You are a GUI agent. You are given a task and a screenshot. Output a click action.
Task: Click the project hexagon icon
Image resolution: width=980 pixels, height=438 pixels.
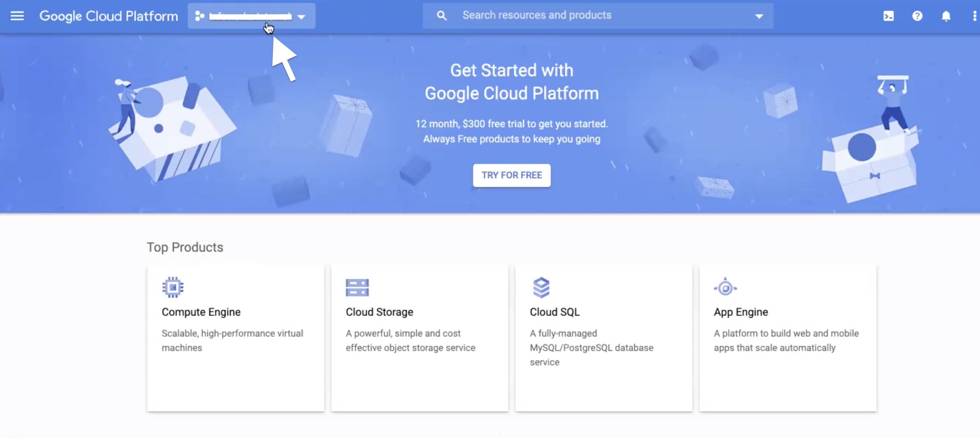(200, 16)
